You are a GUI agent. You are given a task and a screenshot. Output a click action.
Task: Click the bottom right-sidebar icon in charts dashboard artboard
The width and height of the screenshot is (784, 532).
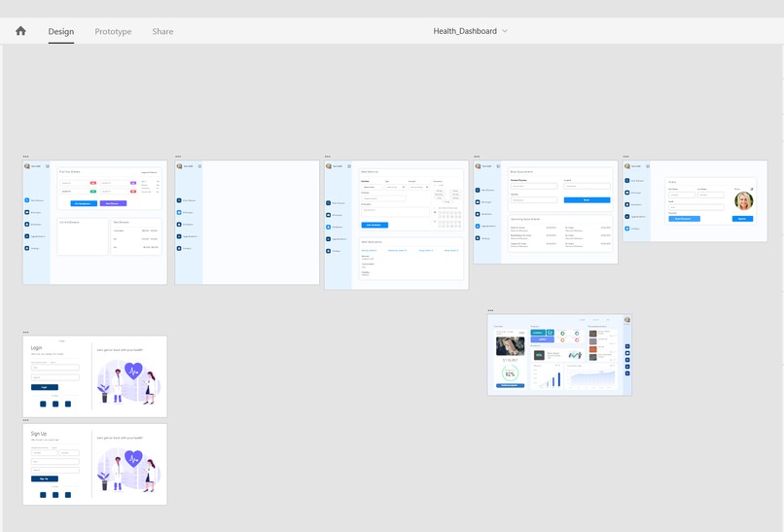coord(627,373)
